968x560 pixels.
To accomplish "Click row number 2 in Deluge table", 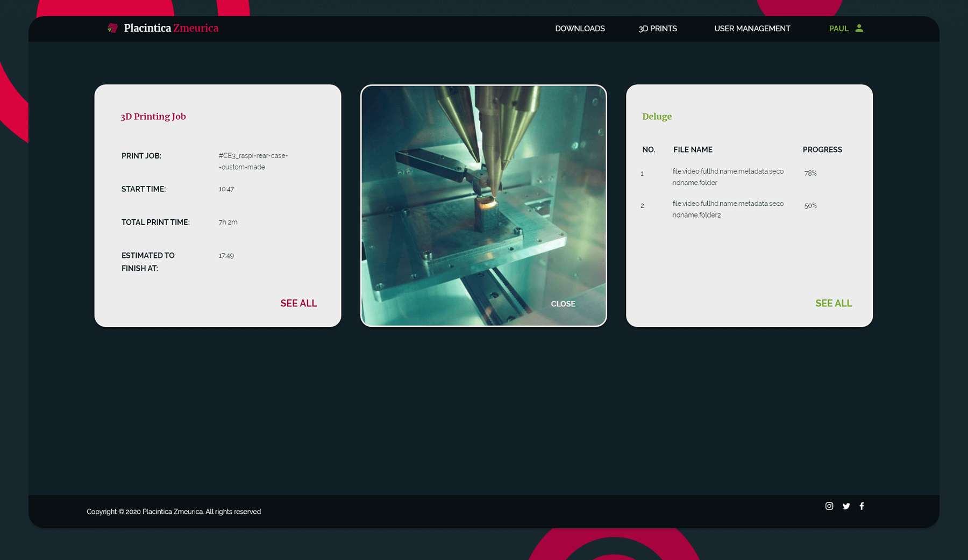I will tap(642, 206).
